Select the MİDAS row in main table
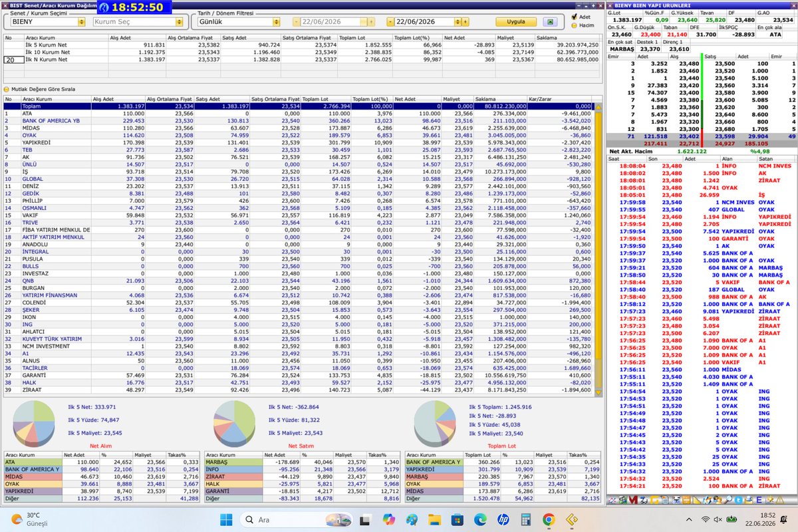This screenshot has height=532, width=798. (x=298, y=128)
